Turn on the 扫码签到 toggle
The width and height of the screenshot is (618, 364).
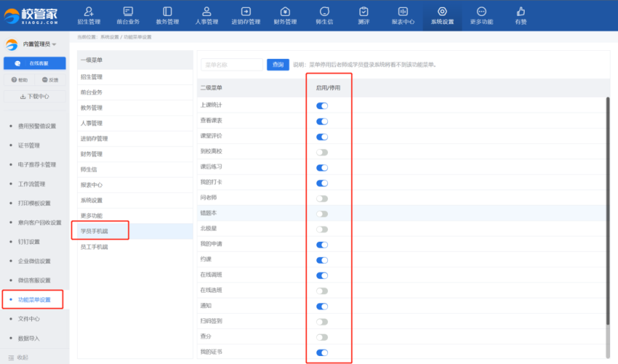point(321,322)
